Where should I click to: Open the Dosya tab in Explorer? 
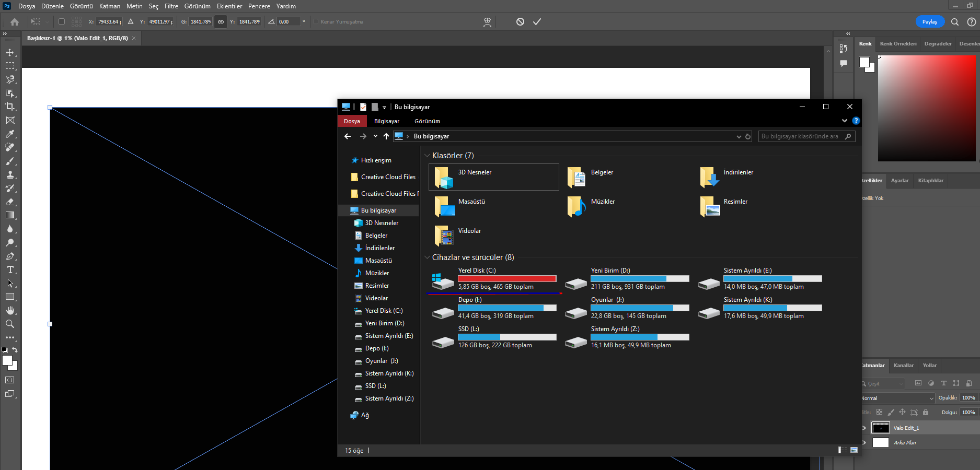[352, 121]
